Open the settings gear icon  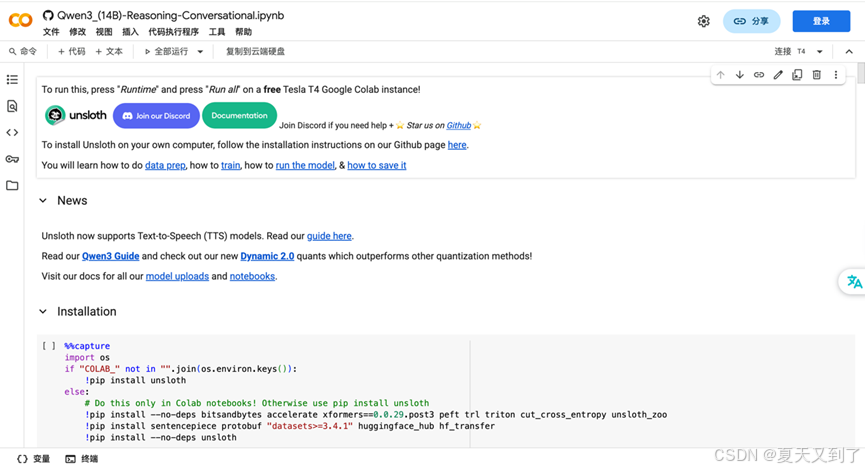tap(703, 21)
